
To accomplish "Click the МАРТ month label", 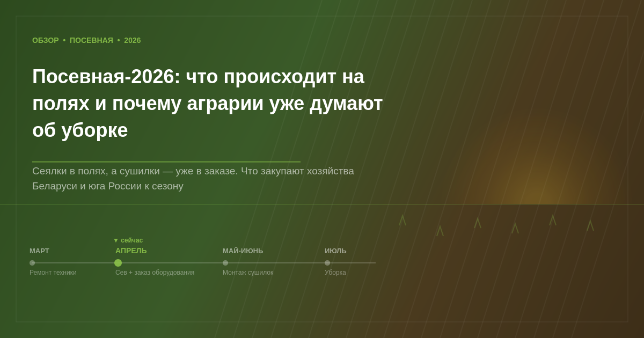I will point(39,251).
